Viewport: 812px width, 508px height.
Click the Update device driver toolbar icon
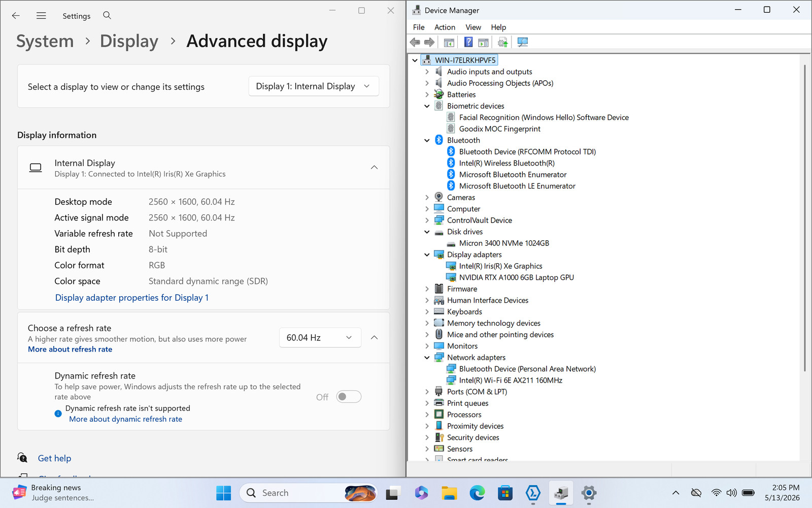(x=502, y=42)
